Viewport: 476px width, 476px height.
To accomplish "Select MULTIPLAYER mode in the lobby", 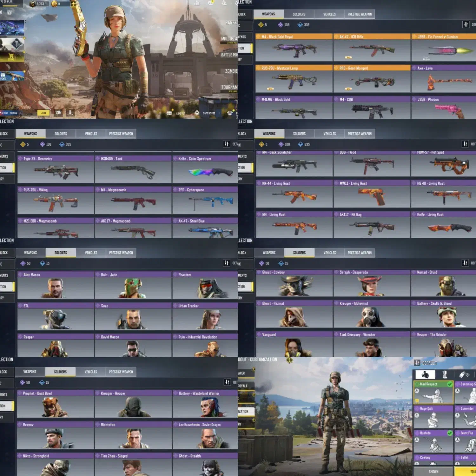I will pyautogui.click(x=229, y=39).
